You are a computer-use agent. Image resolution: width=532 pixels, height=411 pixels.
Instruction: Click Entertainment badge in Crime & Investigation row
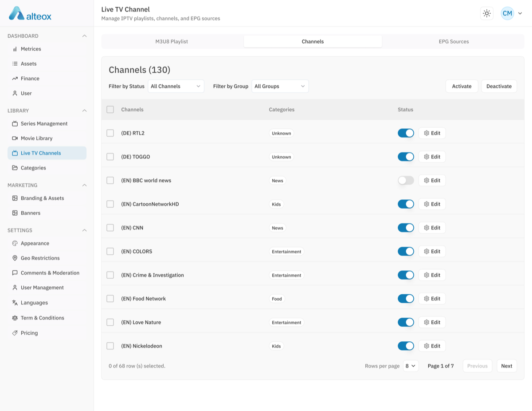coord(286,275)
